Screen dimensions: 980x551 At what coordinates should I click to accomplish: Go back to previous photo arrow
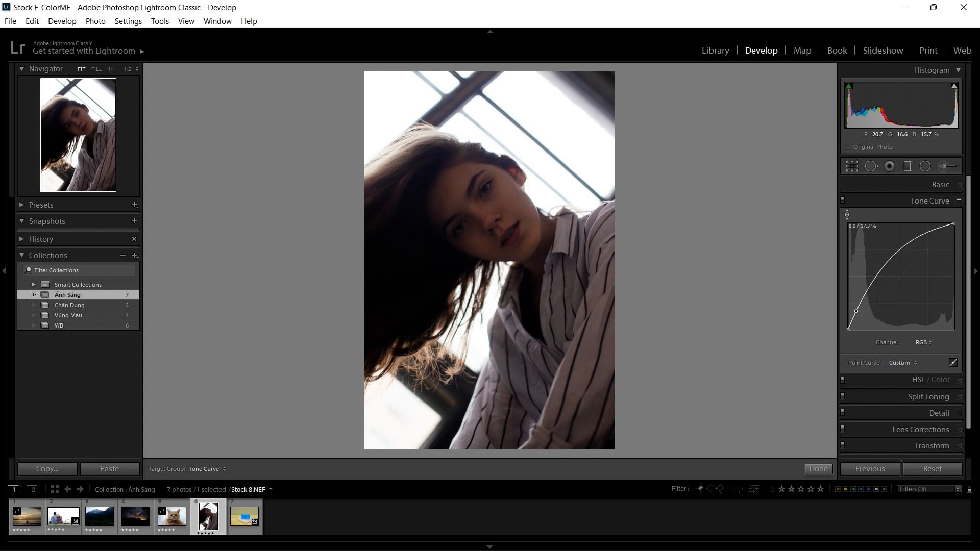[x=68, y=489]
